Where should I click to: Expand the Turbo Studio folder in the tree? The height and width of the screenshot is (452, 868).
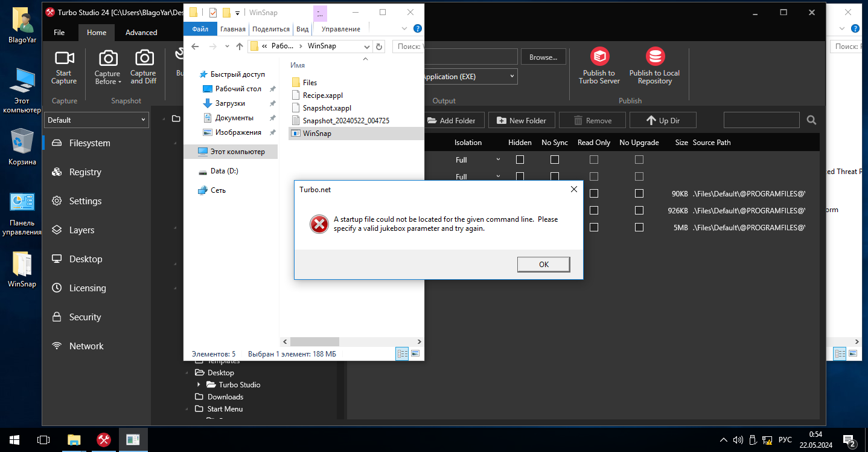pos(199,385)
